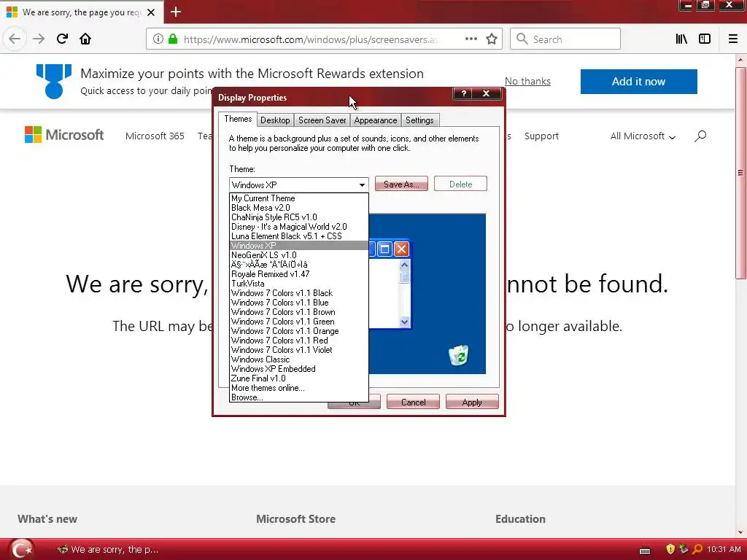Open the browser Home icon
Screen dimensions: 747x560
pos(85,39)
